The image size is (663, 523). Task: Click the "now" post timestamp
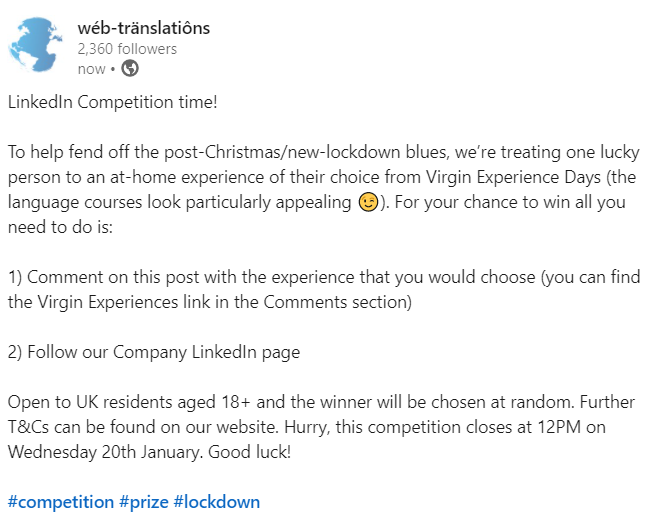point(91,68)
